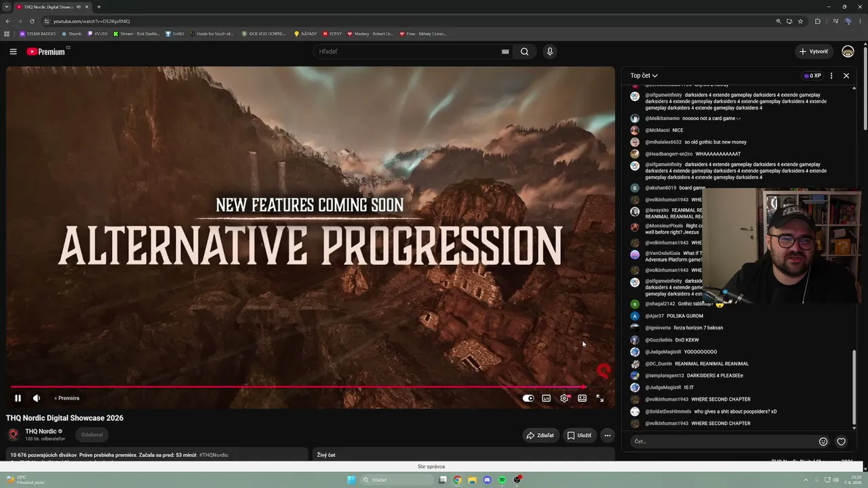Open the browser zoom magnifier in the address bar
The image size is (868, 488).
tap(778, 21)
